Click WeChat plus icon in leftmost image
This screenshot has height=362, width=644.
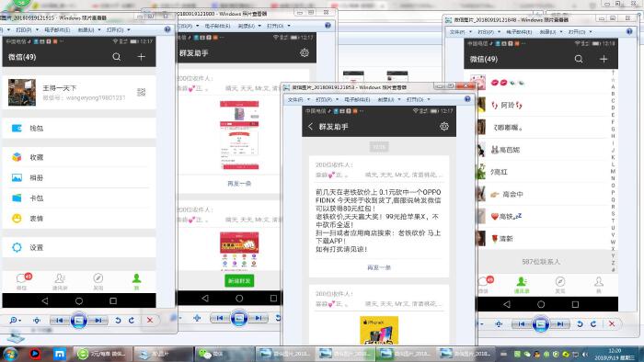coord(142,57)
